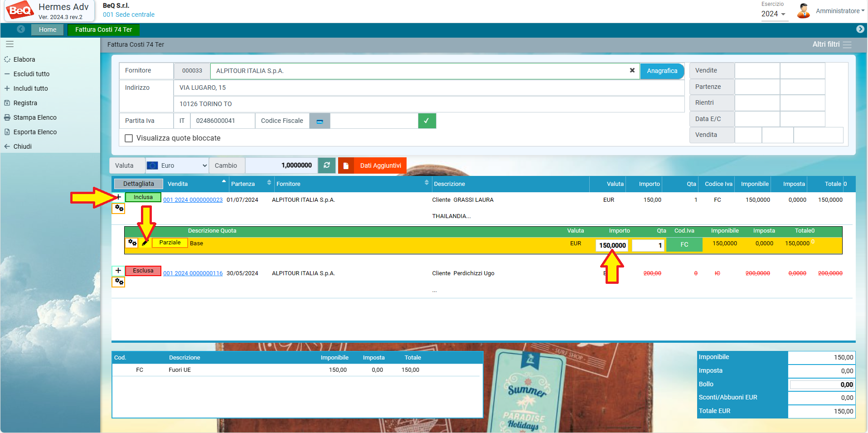Choose Includi tutto in the sidebar
The image size is (868, 433).
pos(30,88)
